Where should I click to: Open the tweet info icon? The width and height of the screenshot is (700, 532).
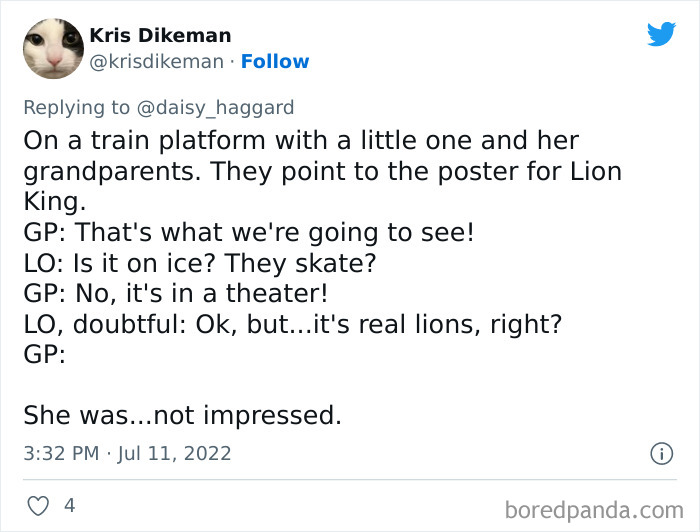pyautogui.click(x=661, y=453)
